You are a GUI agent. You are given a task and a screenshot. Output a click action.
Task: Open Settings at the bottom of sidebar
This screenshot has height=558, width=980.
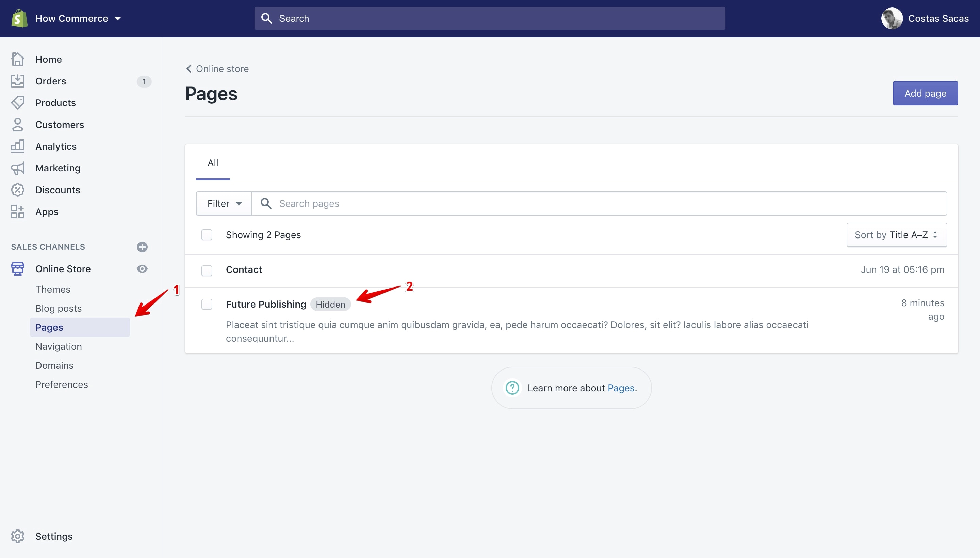54,536
